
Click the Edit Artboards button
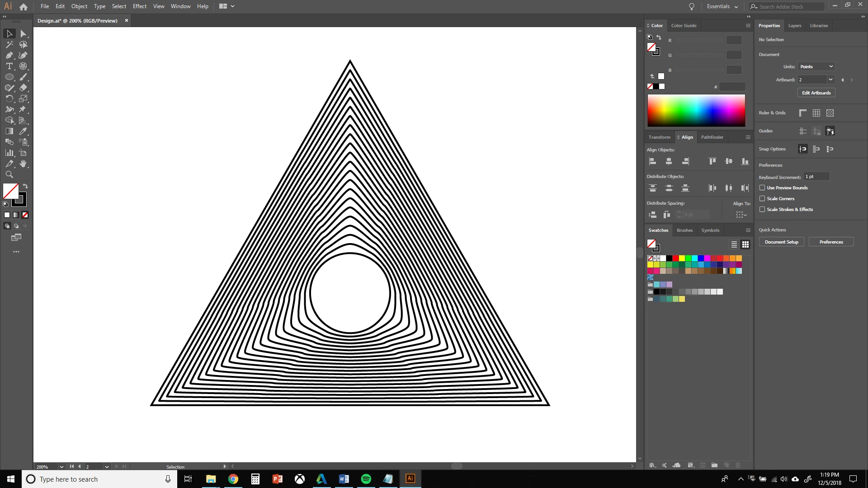[x=816, y=93]
